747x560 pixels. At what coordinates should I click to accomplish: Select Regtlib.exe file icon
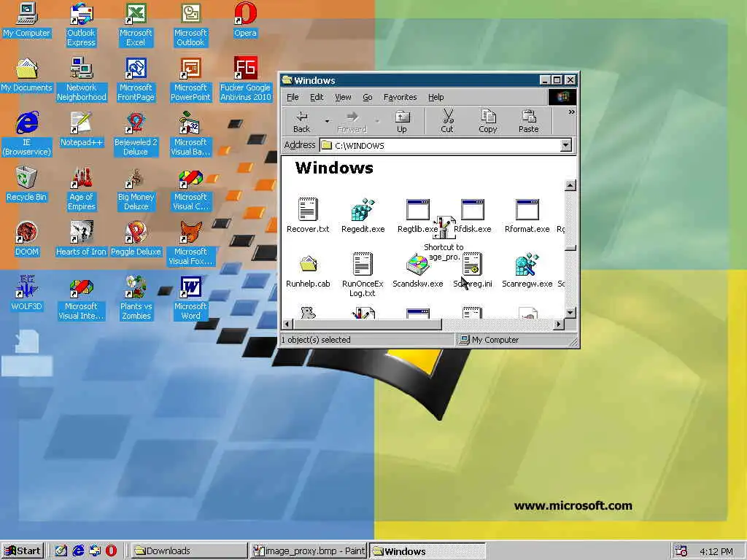(417, 216)
